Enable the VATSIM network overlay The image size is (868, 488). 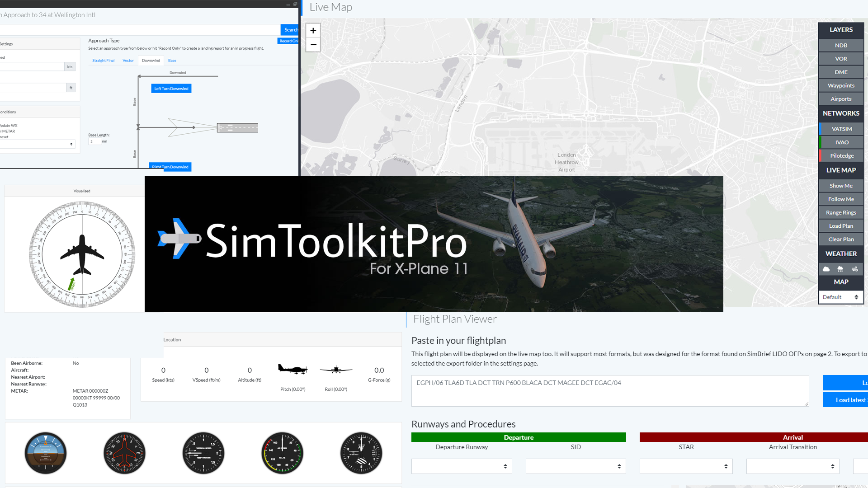tap(841, 129)
